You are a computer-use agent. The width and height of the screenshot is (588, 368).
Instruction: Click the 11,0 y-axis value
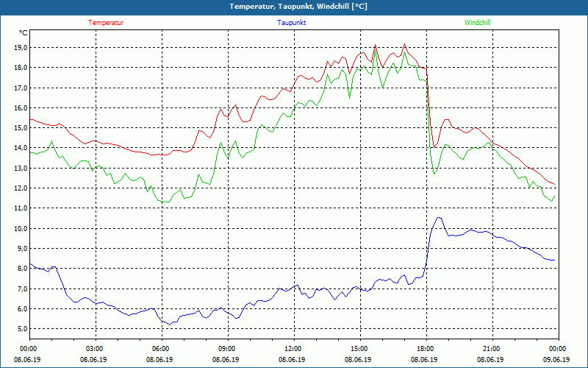(21, 208)
